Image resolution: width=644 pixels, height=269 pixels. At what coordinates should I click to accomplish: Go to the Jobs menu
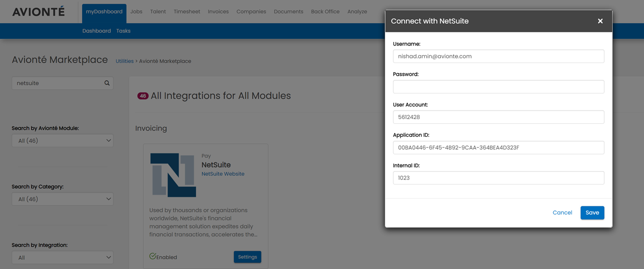(x=136, y=12)
